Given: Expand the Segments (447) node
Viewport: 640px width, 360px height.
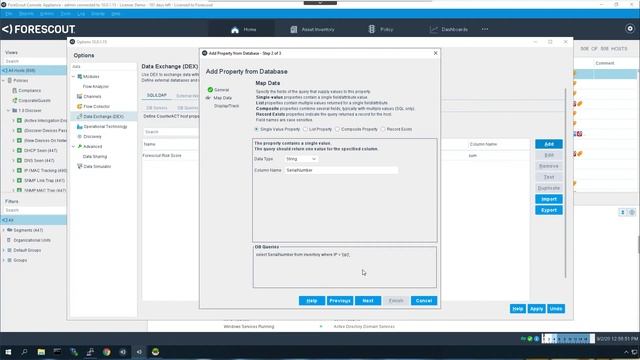Looking at the screenshot, I should (x=4, y=230).
